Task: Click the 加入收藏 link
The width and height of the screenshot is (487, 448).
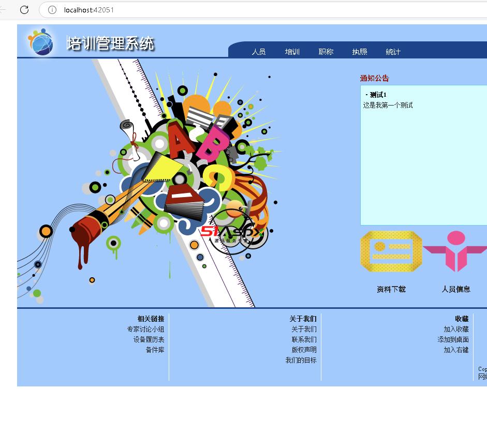Action: click(456, 329)
